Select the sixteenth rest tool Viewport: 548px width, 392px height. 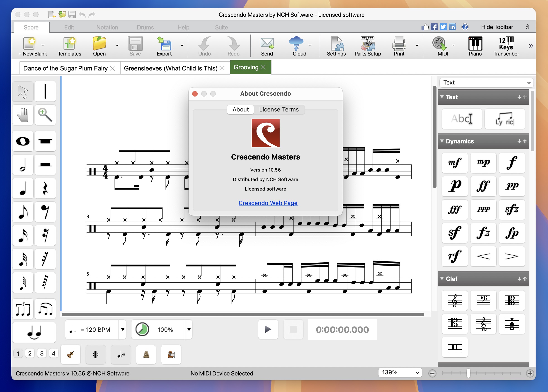pos(45,235)
